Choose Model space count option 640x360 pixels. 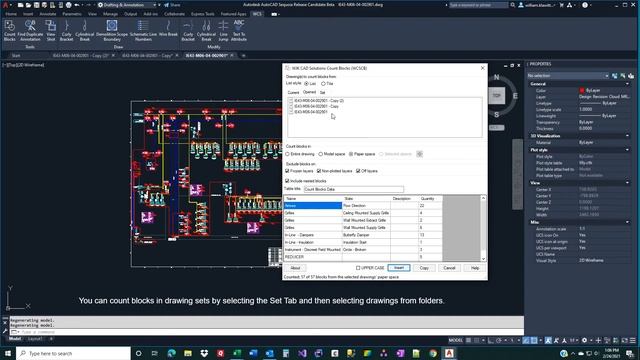320,154
